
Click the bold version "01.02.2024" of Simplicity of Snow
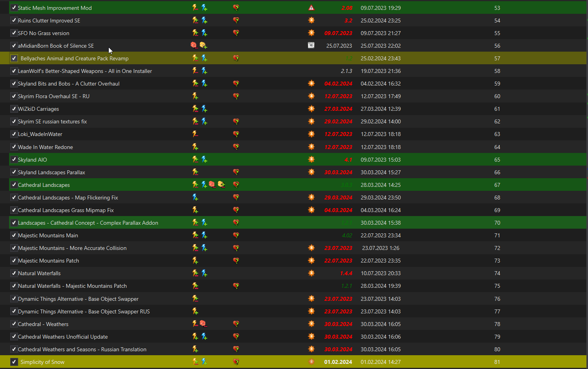338,362
